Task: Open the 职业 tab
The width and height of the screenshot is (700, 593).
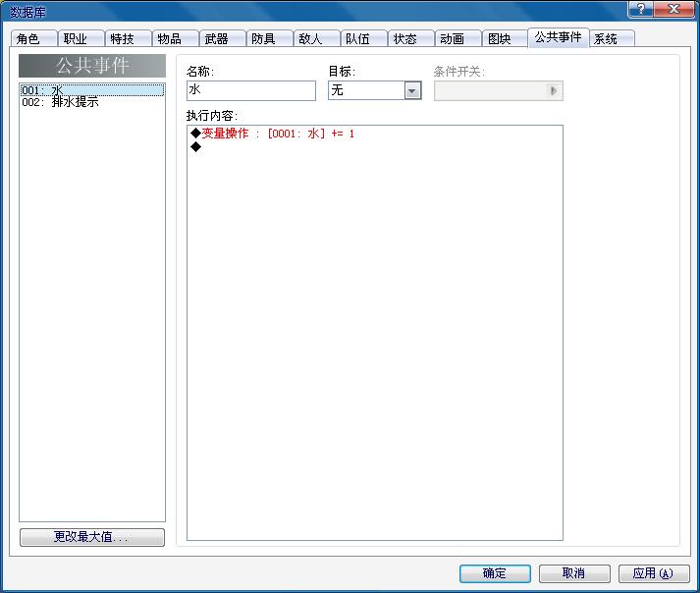Action: coord(81,39)
